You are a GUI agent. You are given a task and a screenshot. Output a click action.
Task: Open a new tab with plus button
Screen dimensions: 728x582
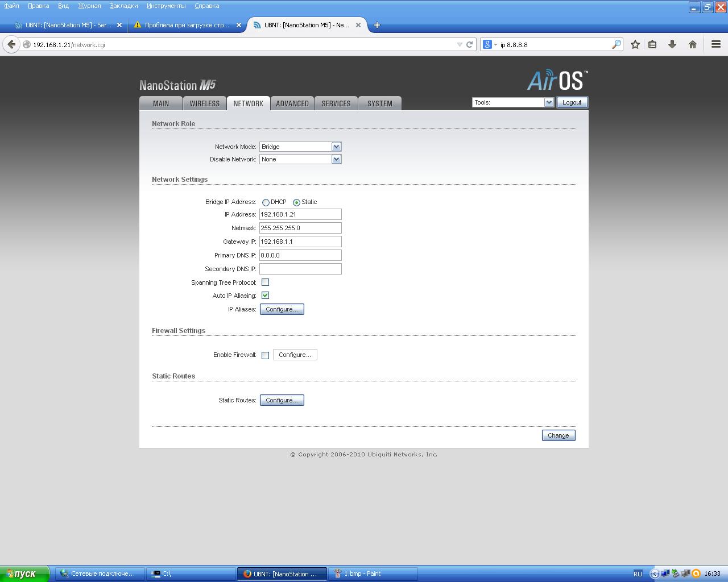point(377,25)
